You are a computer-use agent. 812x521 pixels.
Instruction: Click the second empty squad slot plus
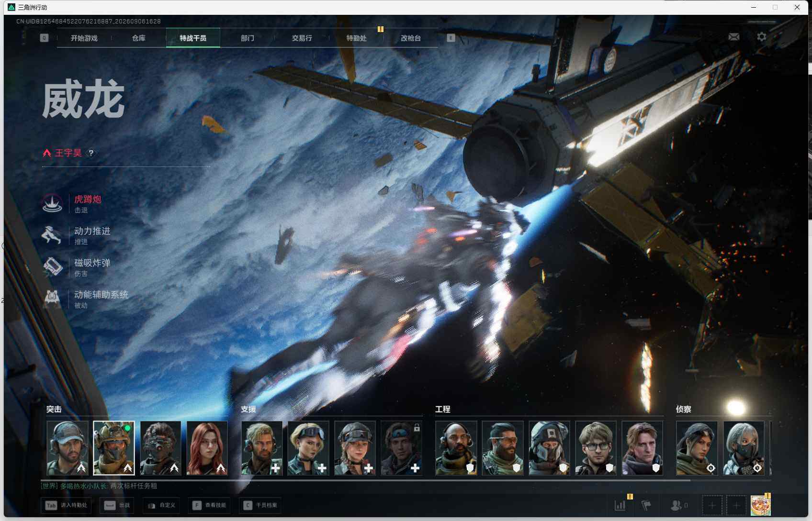tap(736, 506)
